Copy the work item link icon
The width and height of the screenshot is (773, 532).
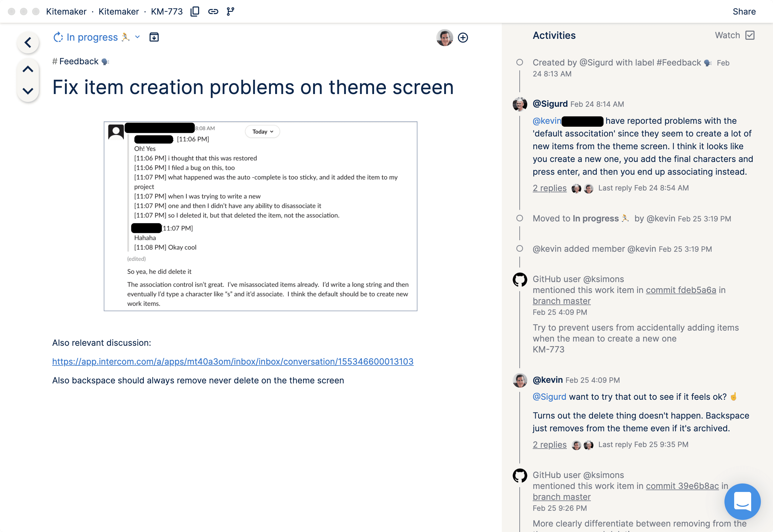213,11
